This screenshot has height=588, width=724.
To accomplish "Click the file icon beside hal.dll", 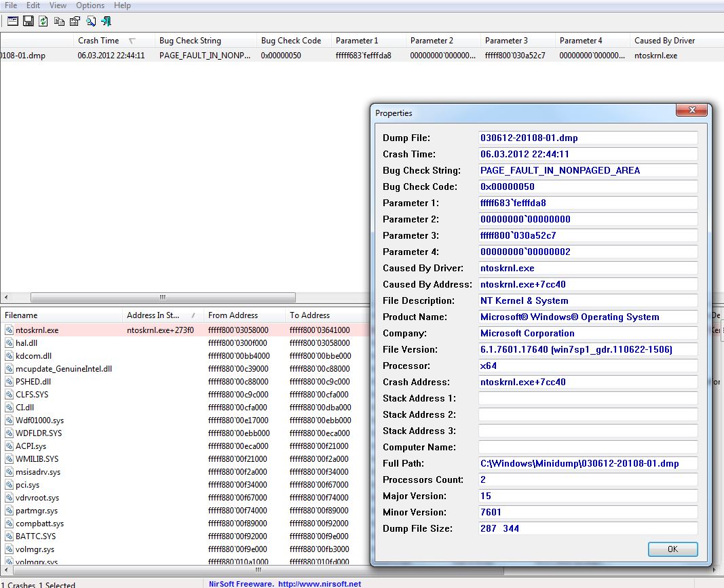I will (9, 343).
